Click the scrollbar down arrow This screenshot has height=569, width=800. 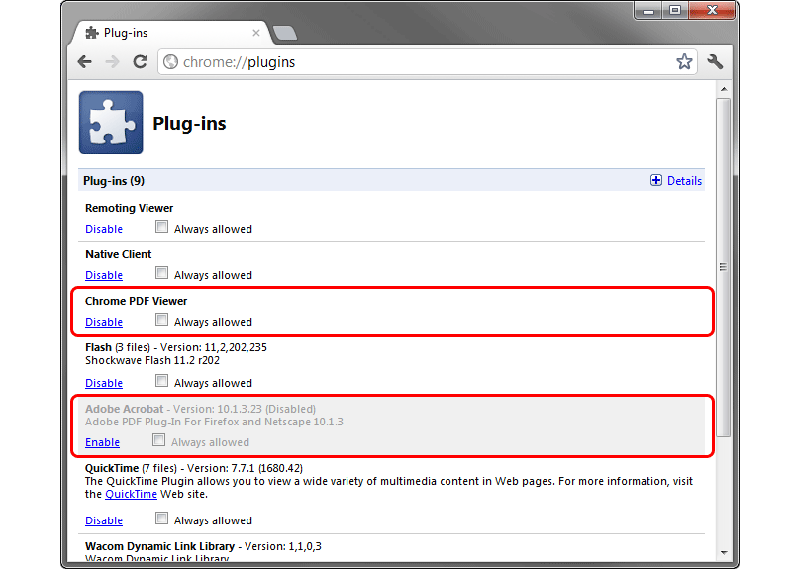click(x=723, y=553)
